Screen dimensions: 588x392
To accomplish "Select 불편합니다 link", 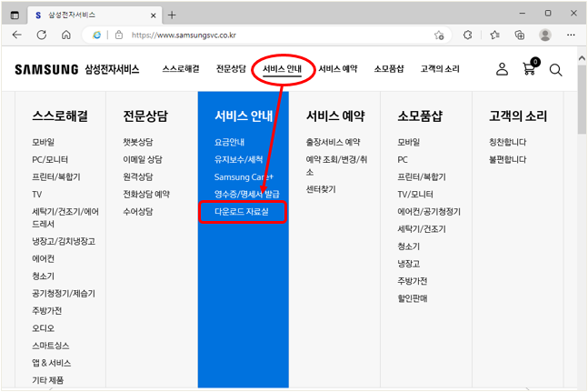I will point(508,159).
